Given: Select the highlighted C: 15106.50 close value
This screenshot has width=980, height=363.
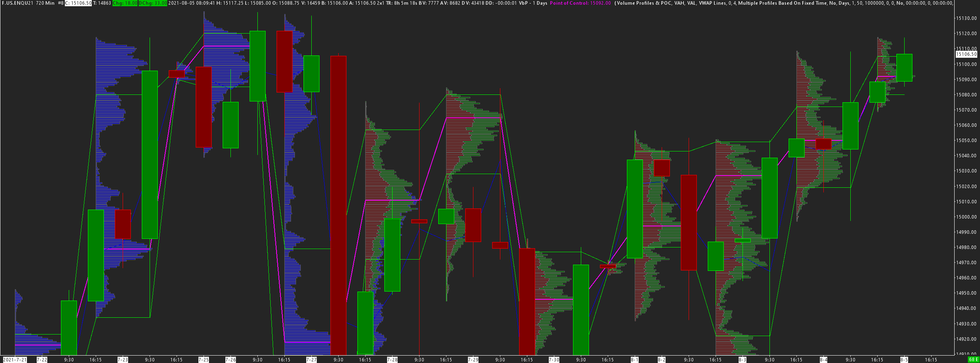Looking at the screenshot, I should pos(79,3).
